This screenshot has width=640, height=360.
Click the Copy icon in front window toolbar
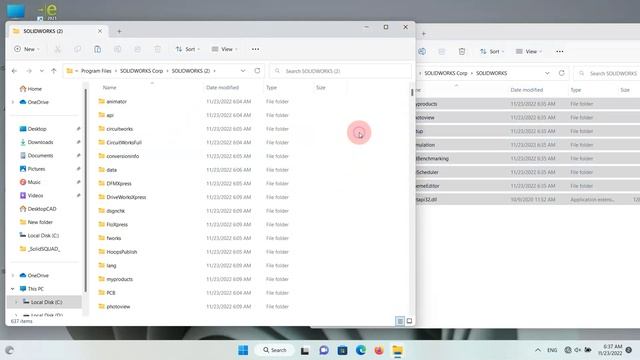coord(77,49)
